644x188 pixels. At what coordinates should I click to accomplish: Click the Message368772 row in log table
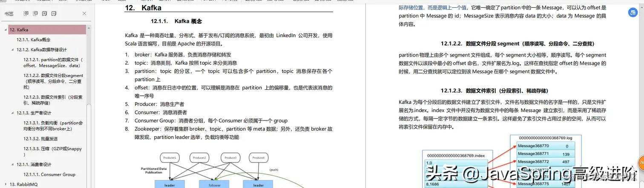[545, 162]
